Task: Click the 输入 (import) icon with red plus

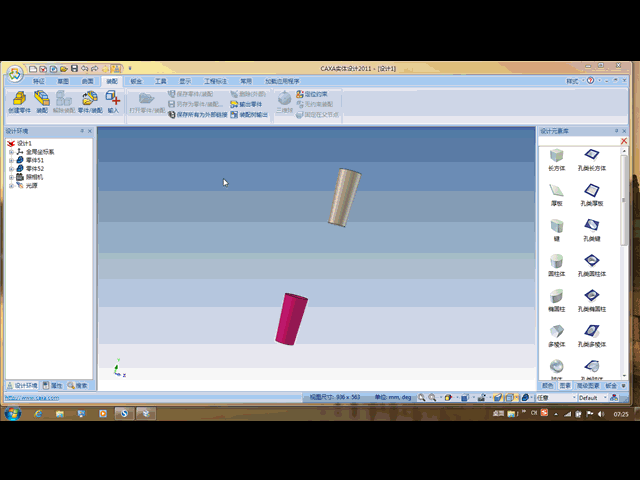Action: tap(113, 102)
